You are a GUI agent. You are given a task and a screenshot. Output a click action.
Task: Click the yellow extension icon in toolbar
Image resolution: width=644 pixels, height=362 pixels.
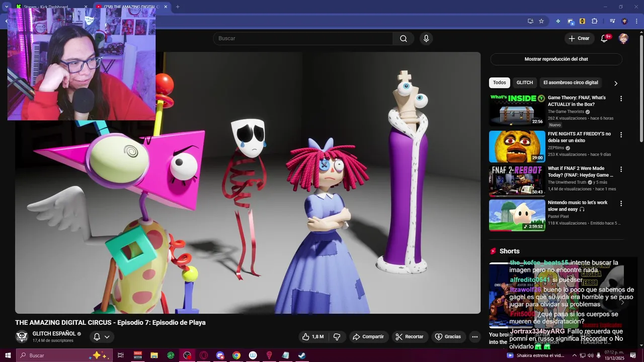click(582, 21)
